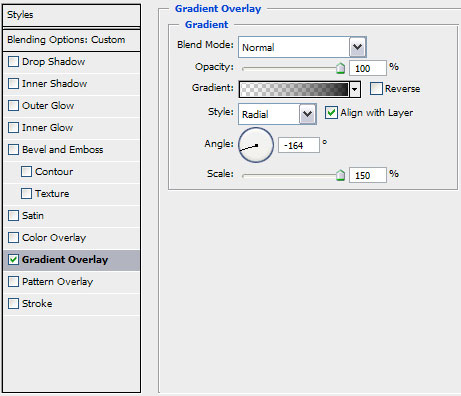This screenshot has height=396, width=461.
Task: Open the Blend Mode dropdown
Action: (357, 47)
